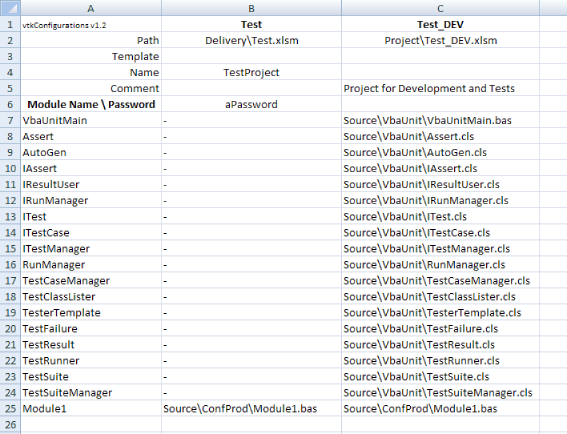
Task: Select 'Source\VbaUnit\RunManager.cls' cell
Action: (440, 264)
